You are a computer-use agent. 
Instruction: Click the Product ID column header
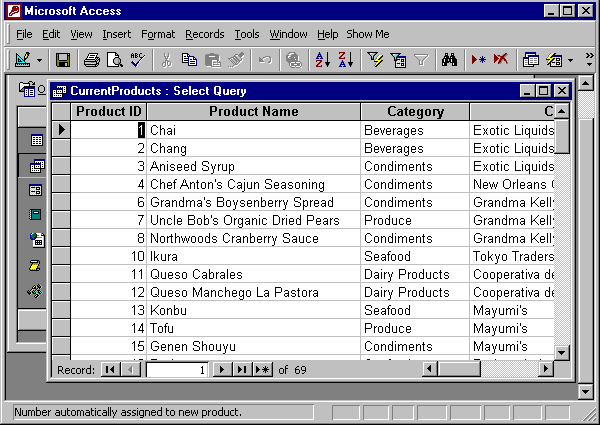point(109,112)
